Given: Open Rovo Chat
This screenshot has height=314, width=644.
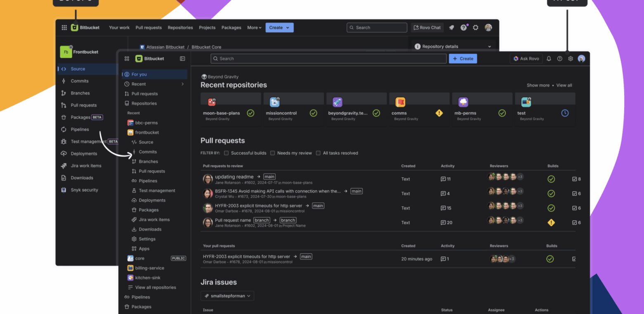Looking at the screenshot, I should pyautogui.click(x=427, y=27).
